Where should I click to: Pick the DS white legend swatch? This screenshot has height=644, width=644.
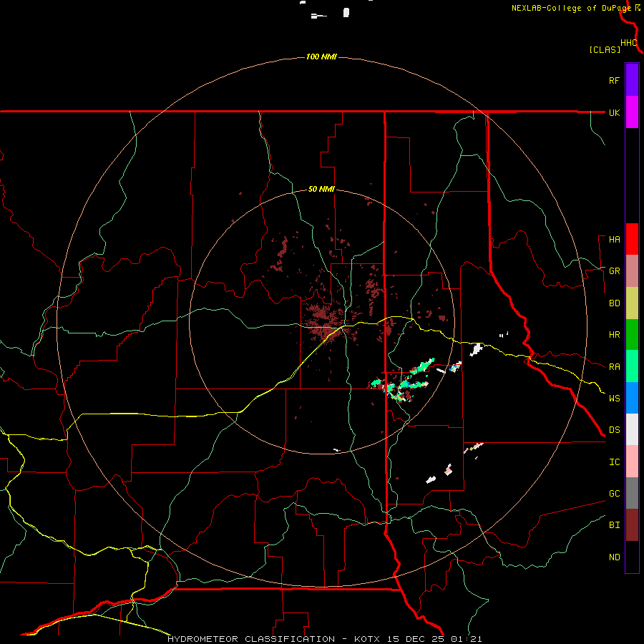pyautogui.click(x=632, y=429)
